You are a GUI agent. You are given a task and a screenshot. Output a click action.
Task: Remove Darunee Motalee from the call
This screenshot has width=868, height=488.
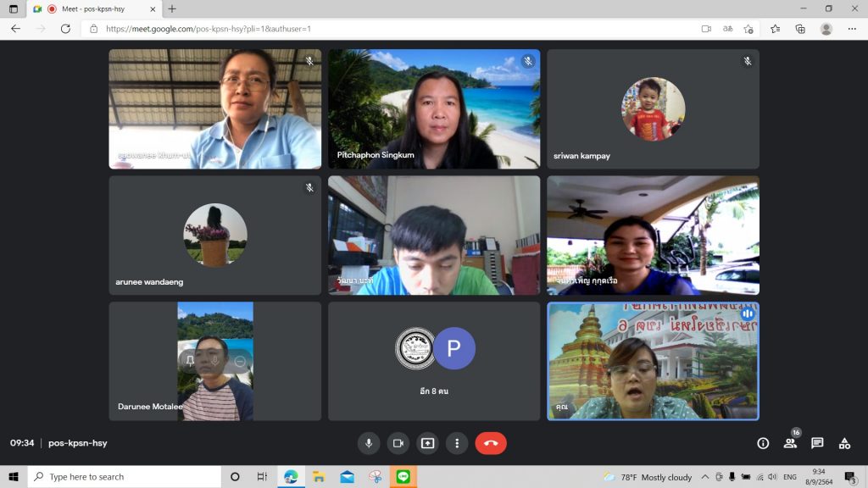click(240, 361)
